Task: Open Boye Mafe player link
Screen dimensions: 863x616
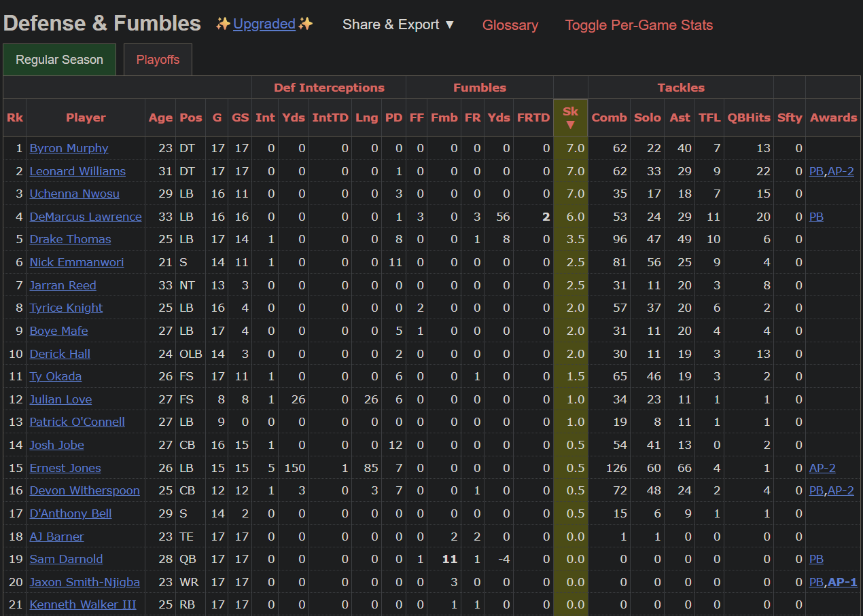Action: pos(58,331)
